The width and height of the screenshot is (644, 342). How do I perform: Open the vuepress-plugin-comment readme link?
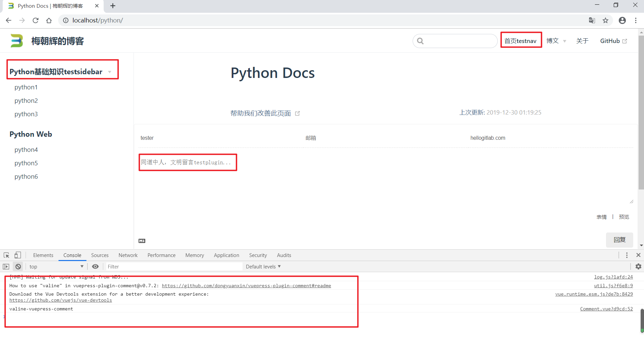click(247, 286)
